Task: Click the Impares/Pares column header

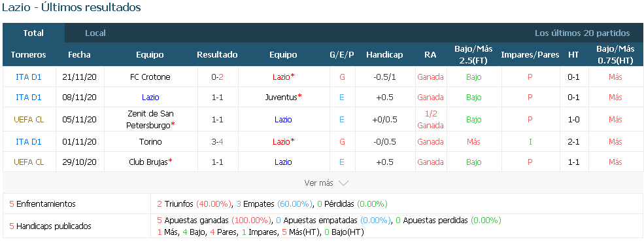Action: (530, 55)
